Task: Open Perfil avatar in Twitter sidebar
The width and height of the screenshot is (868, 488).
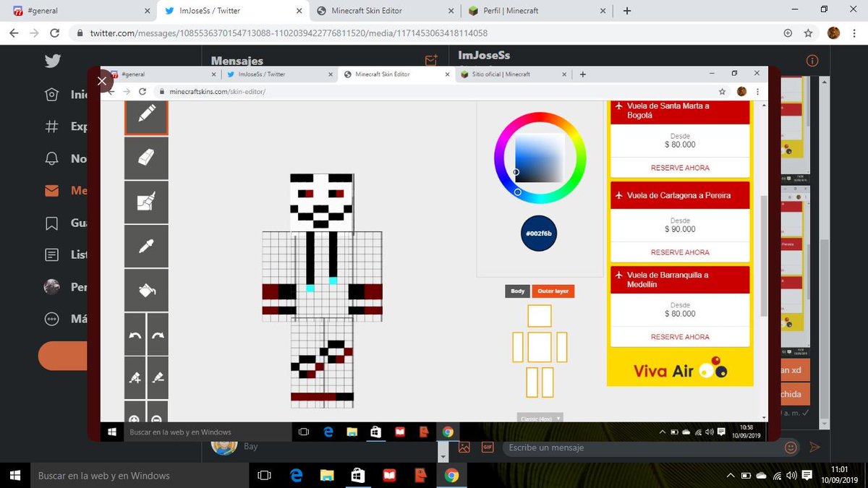Action: click(x=51, y=287)
